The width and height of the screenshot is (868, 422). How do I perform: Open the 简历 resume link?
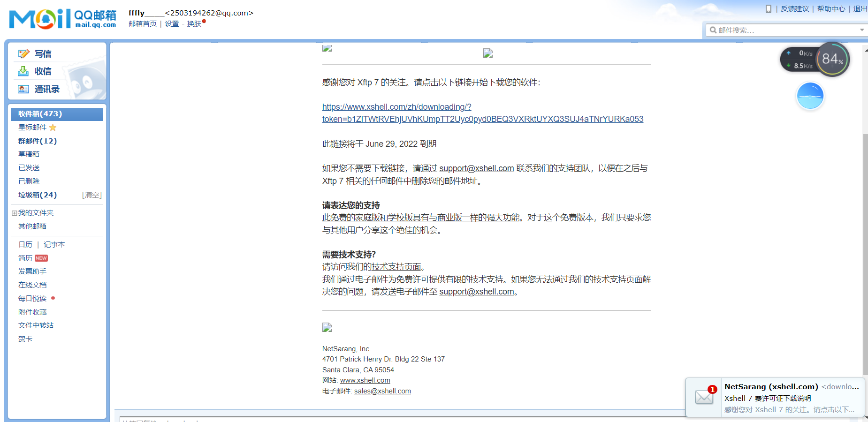point(25,258)
